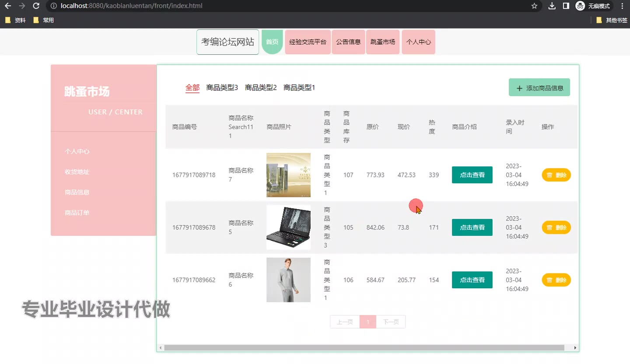Click current price 205.77
The image size is (630, 364).
406,280
